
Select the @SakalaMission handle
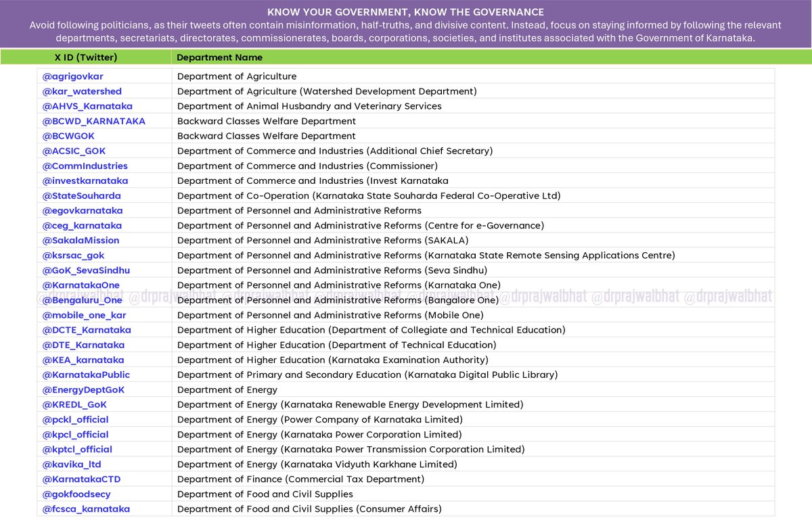coord(81,240)
